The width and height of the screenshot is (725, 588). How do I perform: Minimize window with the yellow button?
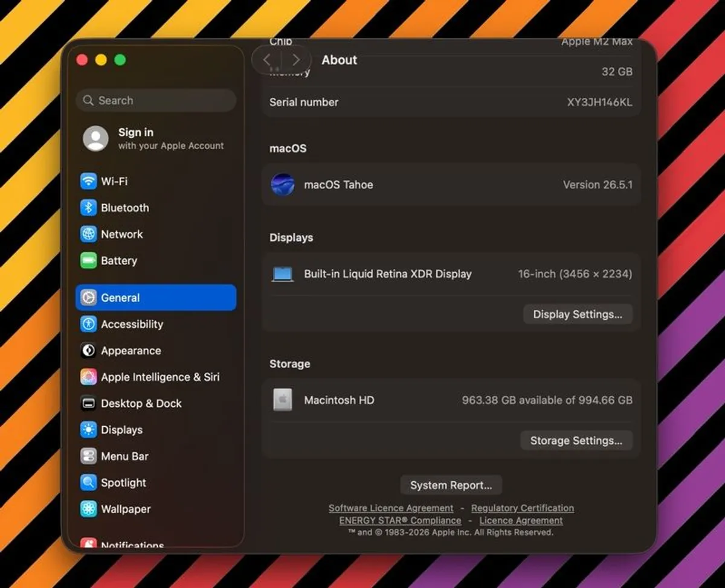tap(101, 60)
